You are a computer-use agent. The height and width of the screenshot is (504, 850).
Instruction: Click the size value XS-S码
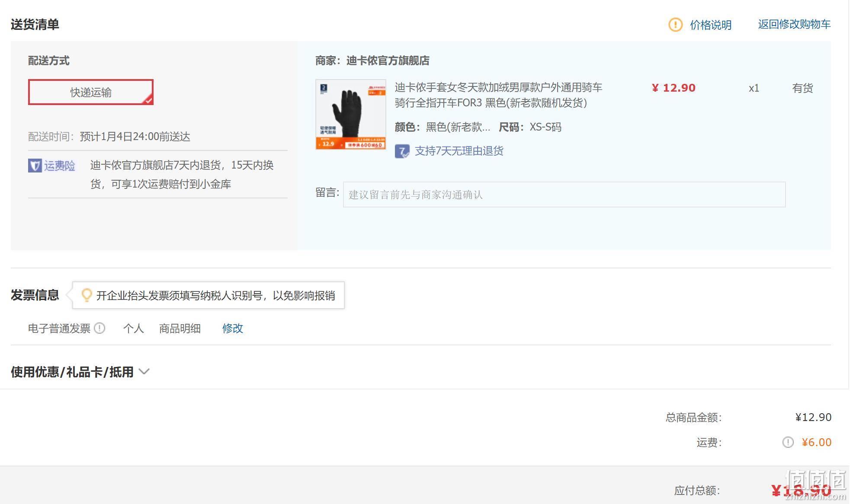pos(545,127)
